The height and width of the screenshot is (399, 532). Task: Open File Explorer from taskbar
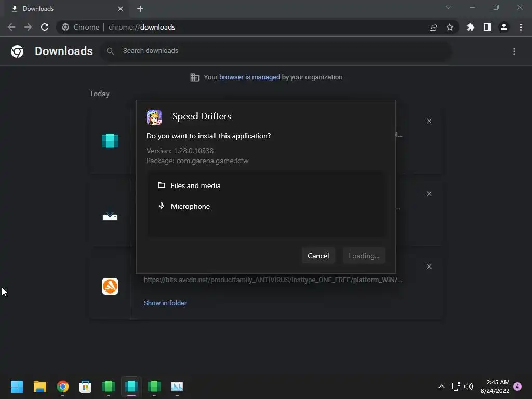tap(39, 387)
